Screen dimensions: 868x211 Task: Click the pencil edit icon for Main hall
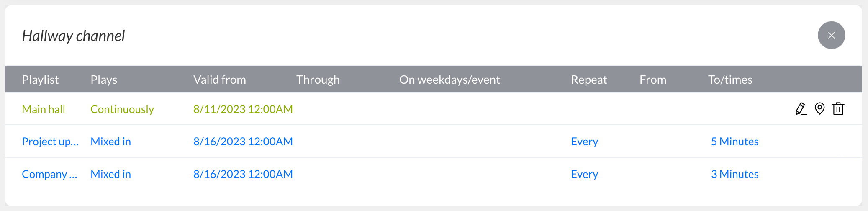[x=801, y=109]
